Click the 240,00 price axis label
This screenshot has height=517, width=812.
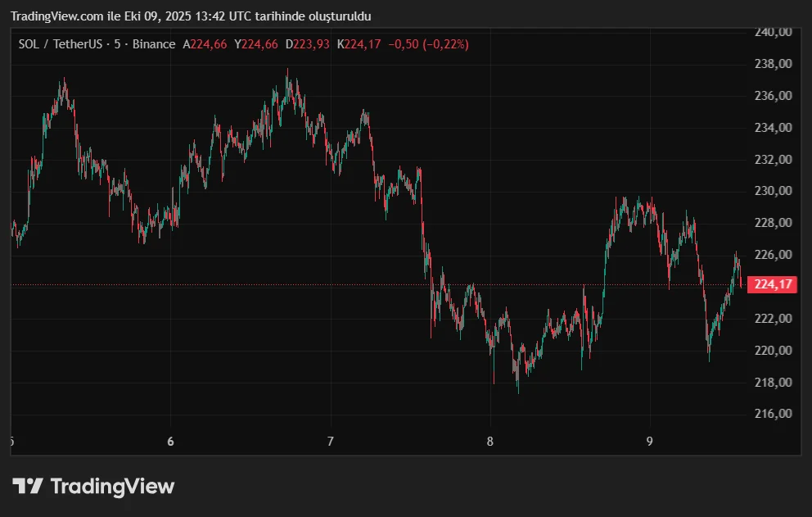tap(774, 32)
